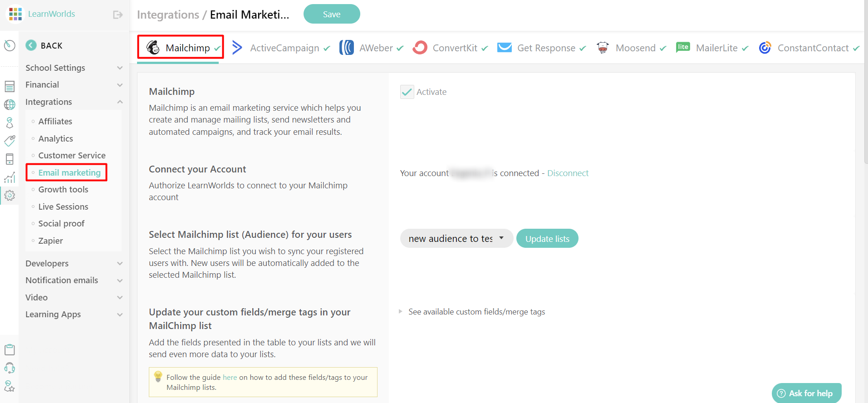This screenshot has height=403, width=868.
Task: Click the AWeber logo icon
Action: (347, 47)
